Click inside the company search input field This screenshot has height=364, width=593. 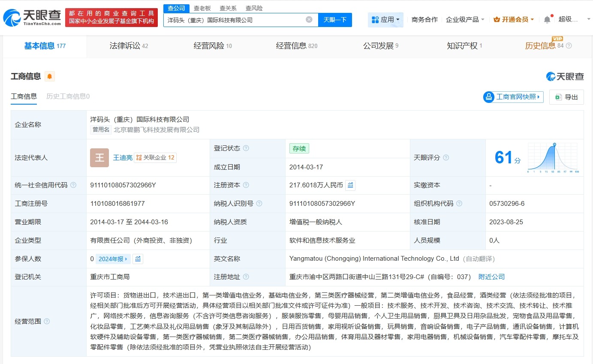236,20
